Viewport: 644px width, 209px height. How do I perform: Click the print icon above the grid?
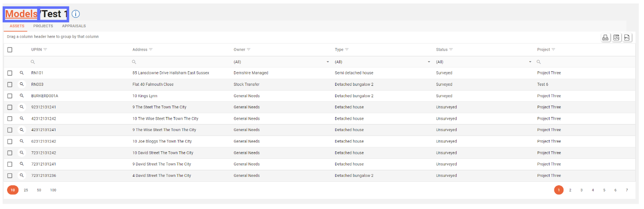coord(605,38)
